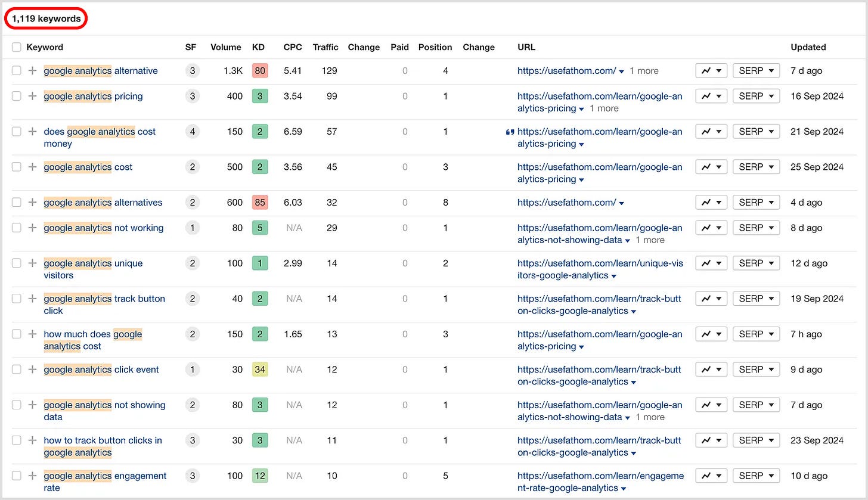The width and height of the screenshot is (868, 500).
Task: Sort table by Traffic column
Action: (325, 47)
